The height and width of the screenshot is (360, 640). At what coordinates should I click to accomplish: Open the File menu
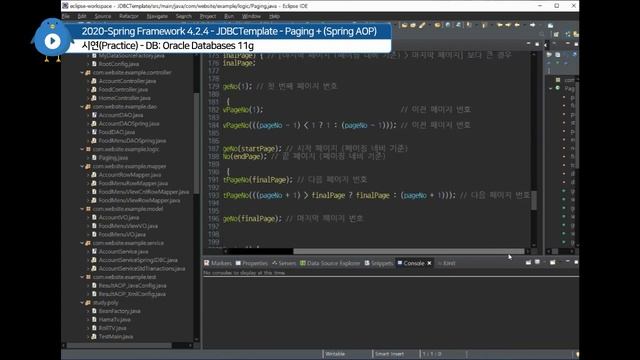[x=66, y=16]
